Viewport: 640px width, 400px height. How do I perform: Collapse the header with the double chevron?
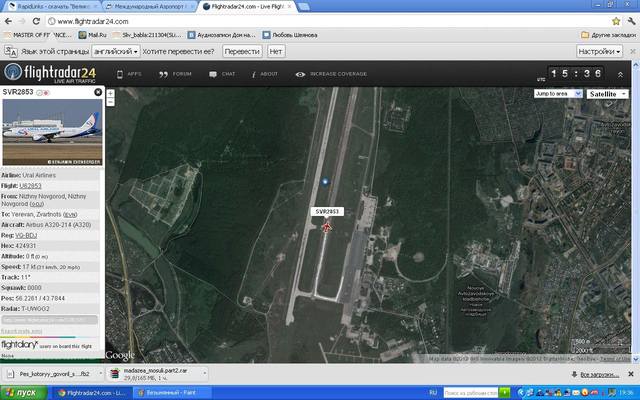(620, 75)
